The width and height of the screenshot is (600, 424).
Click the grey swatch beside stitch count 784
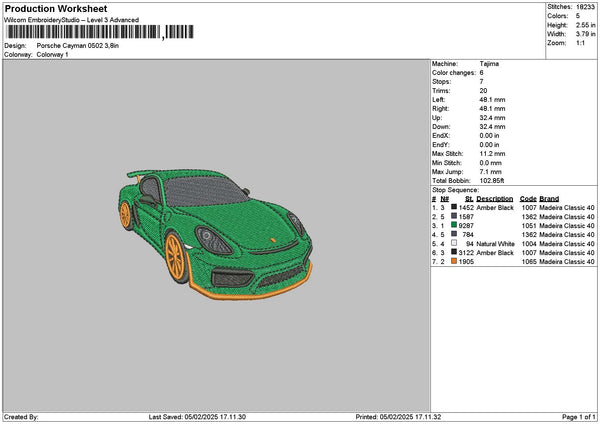[454, 235]
